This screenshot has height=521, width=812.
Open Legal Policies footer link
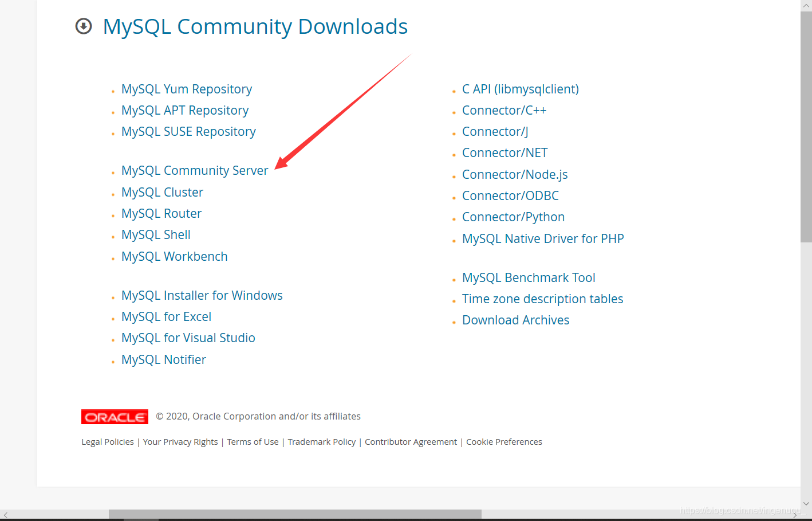[108, 442]
